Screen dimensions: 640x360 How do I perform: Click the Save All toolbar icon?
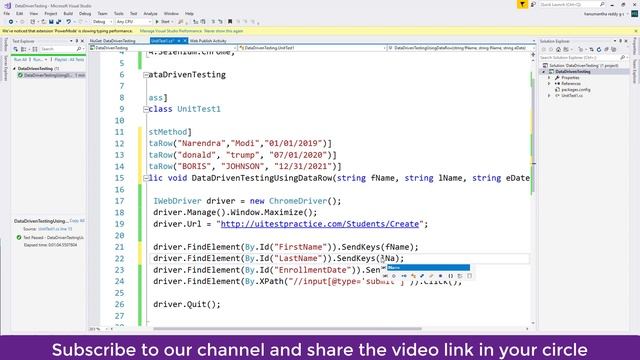click(58, 22)
